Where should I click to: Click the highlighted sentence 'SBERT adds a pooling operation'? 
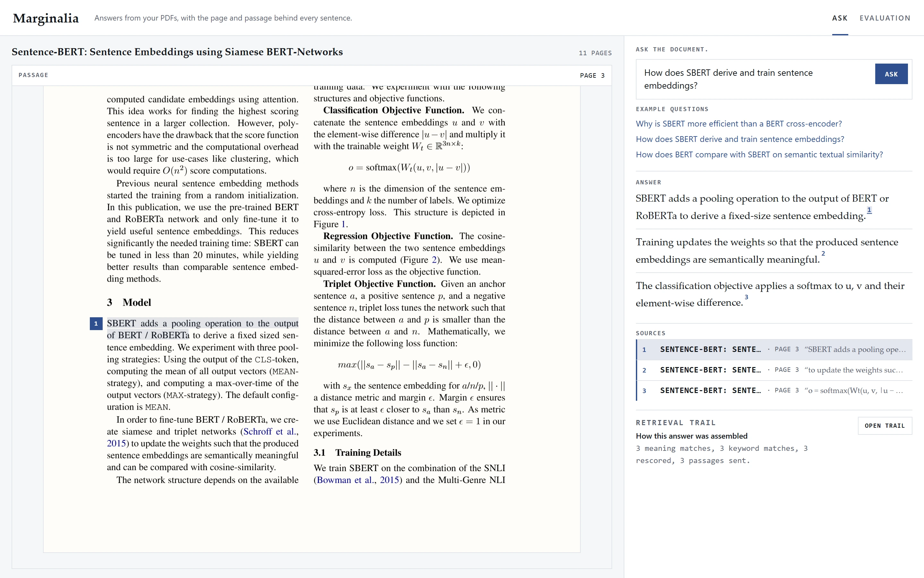point(203,329)
